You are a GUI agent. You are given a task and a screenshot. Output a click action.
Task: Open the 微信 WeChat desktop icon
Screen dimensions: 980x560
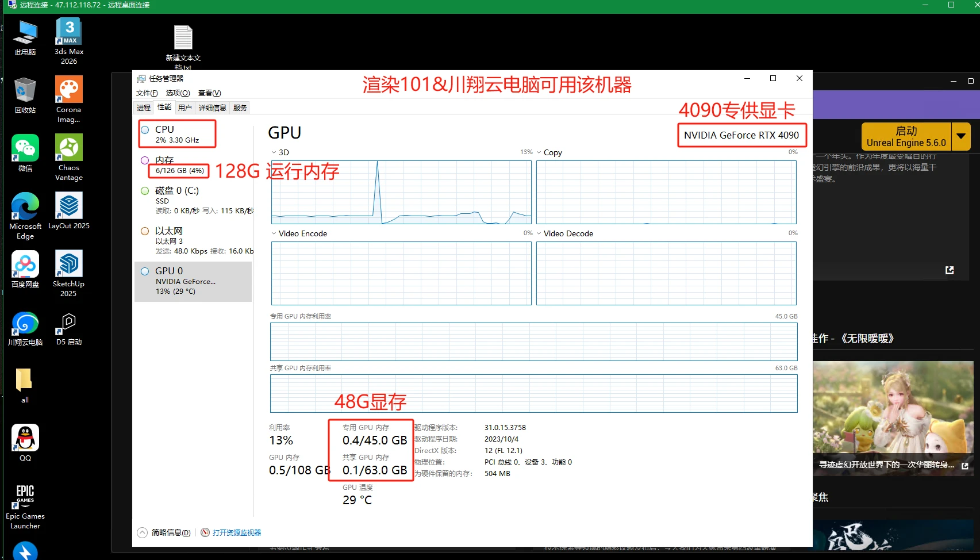coord(25,154)
